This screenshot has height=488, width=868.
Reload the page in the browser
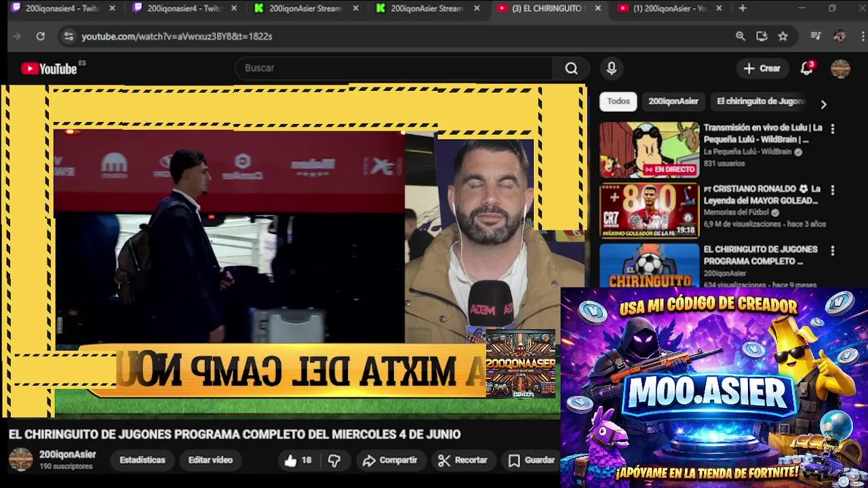41,36
